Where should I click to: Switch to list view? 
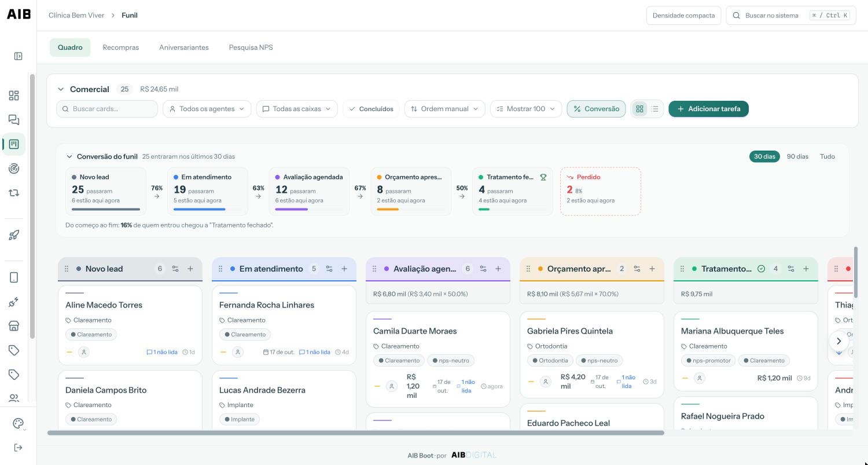tap(654, 109)
